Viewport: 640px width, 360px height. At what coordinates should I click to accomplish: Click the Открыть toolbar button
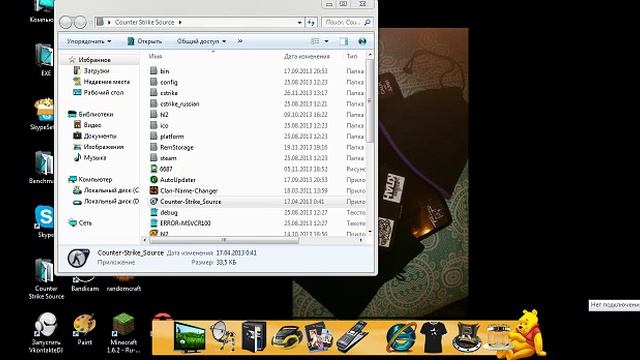(x=144, y=41)
